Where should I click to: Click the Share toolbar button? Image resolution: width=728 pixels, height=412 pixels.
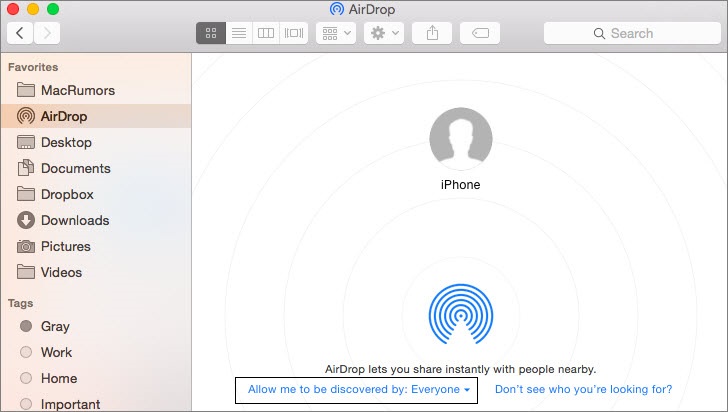point(432,33)
